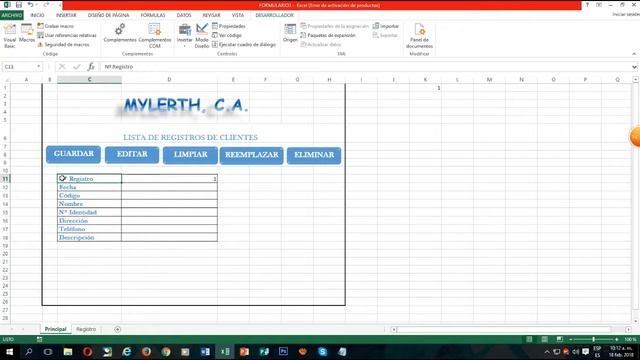Viewport: 640px width, 360px height.
Task: Start recording with Grabar macro
Action: 56,26
